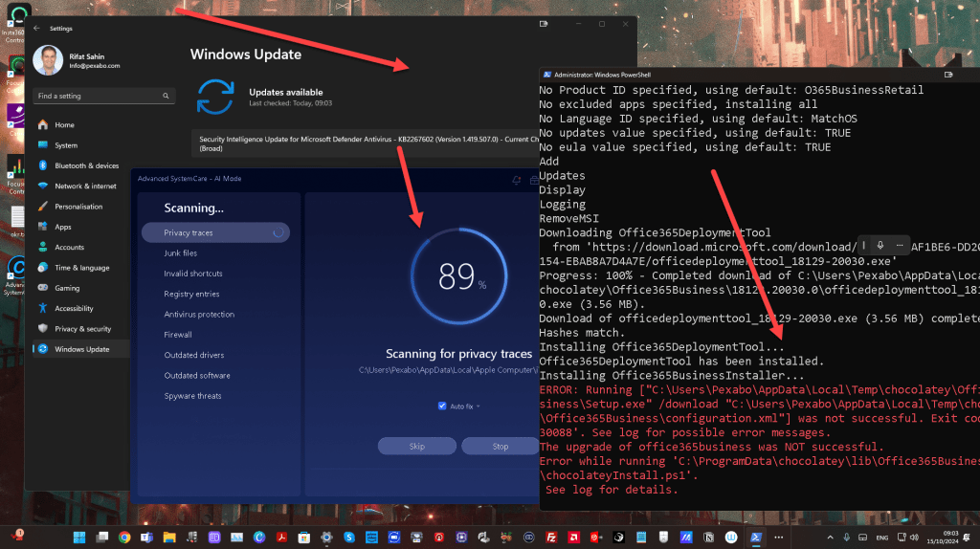Image resolution: width=980 pixels, height=549 pixels.
Task: Open the clock showing 09:03 15/10/2024
Action: point(943,538)
